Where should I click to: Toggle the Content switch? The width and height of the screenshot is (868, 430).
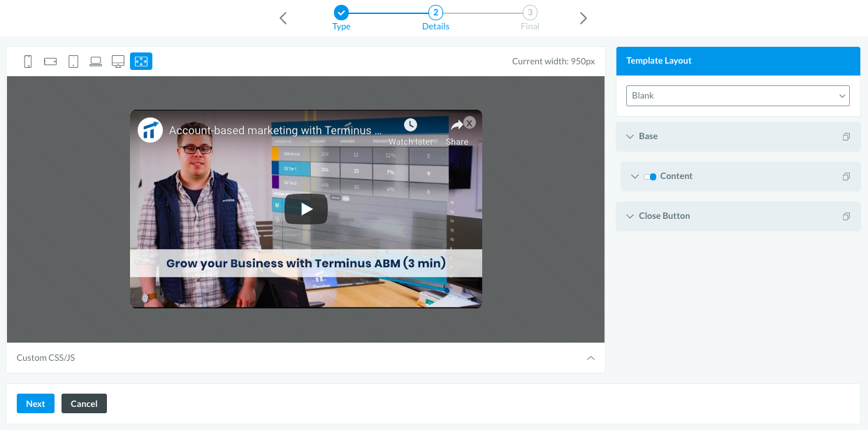coord(650,176)
